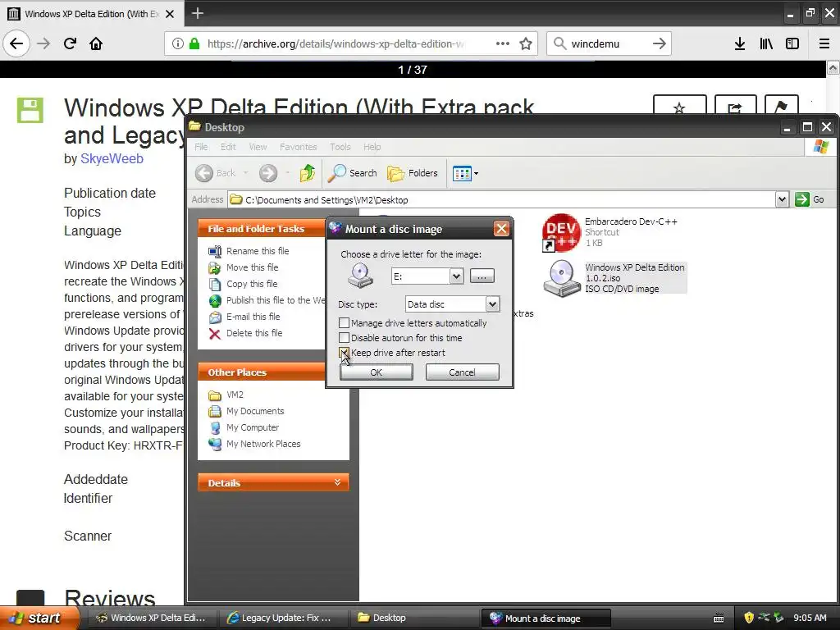View site information icon in the address bar
The image size is (840, 630).
(177, 44)
